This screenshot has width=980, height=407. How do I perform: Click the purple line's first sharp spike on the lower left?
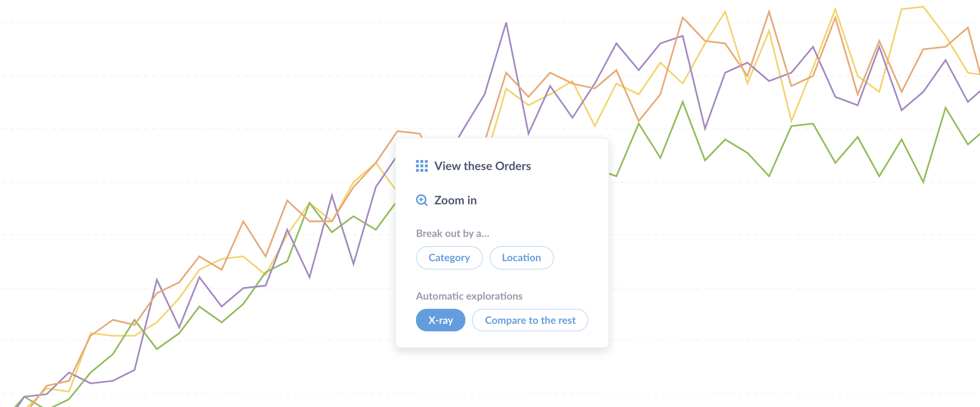pos(157,280)
